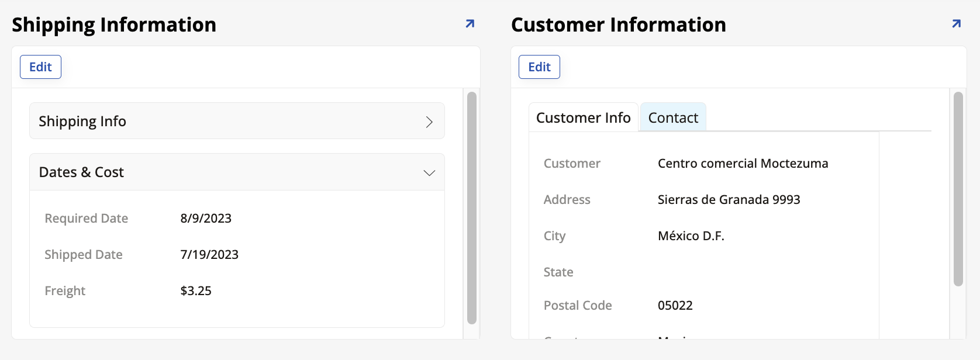Click customer name Centro comercial Moctezuma
Screen dimensions: 980x360
(x=743, y=164)
